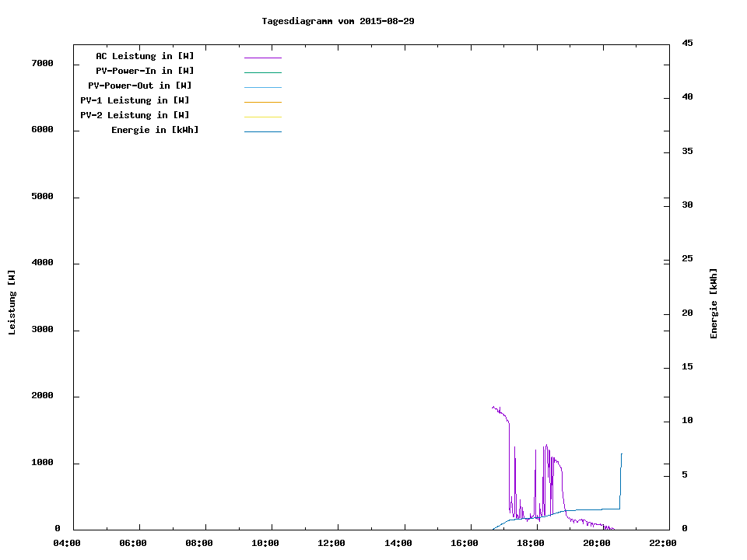Viewport: 747px width, 560px height.
Task: Click the yellow PV-2 Leistung legend line
Action: pyautogui.click(x=262, y=117)
